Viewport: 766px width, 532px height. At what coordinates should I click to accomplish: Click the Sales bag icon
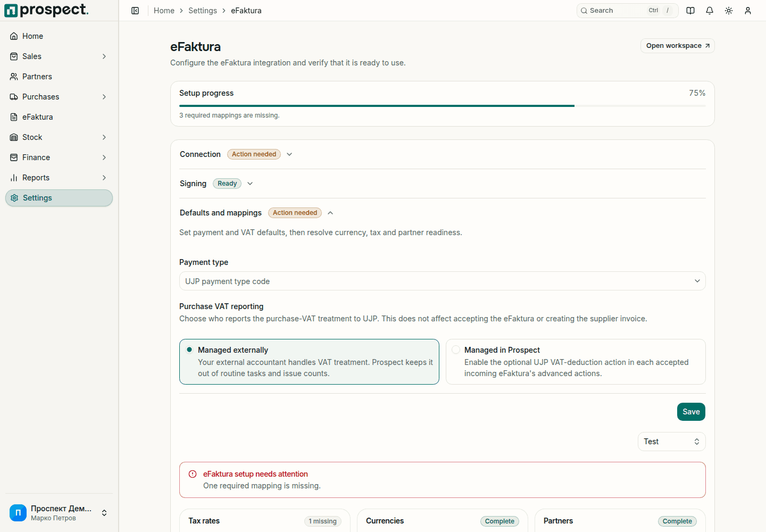(14, 56)
